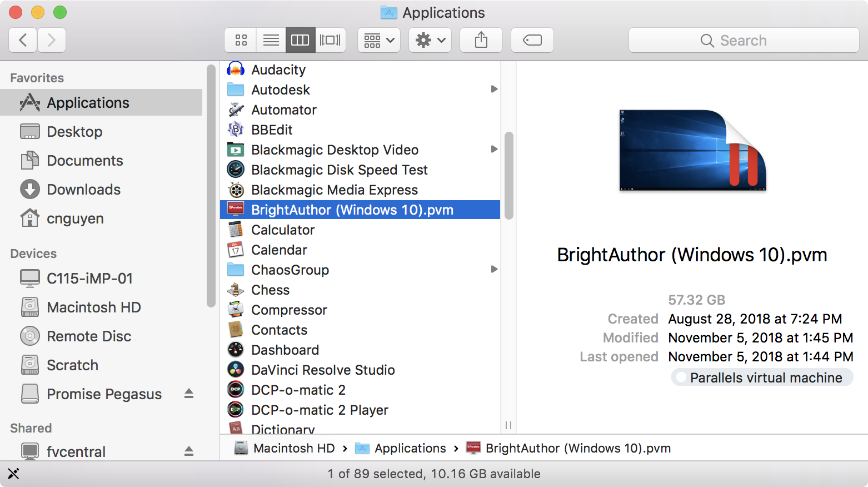Expand the Autodesk folder

(x=494, y=89)
